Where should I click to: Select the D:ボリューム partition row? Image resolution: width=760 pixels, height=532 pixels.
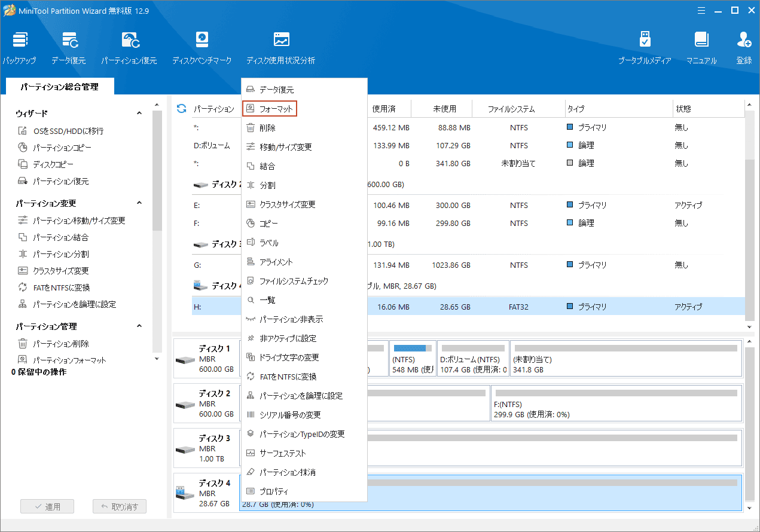468,145
